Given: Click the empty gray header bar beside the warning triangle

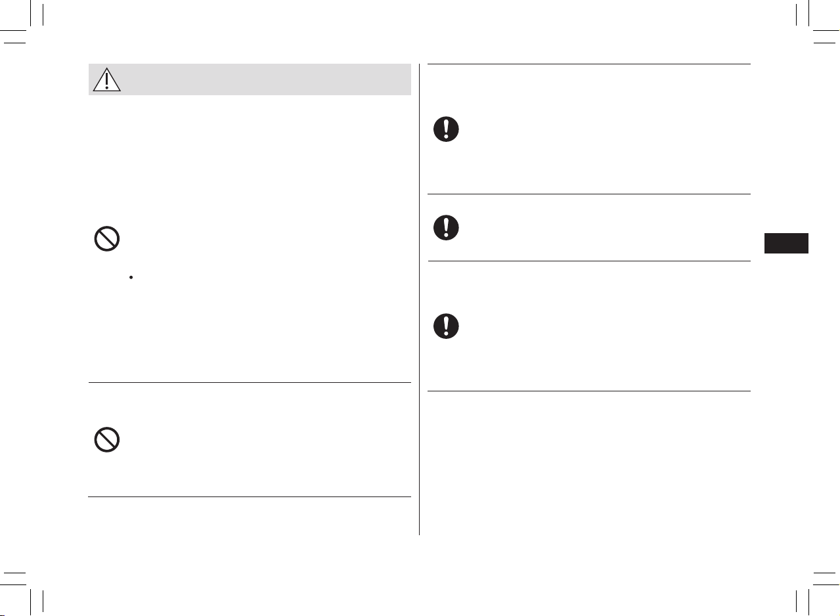Looking at the screenshot, I should [266, 79].
